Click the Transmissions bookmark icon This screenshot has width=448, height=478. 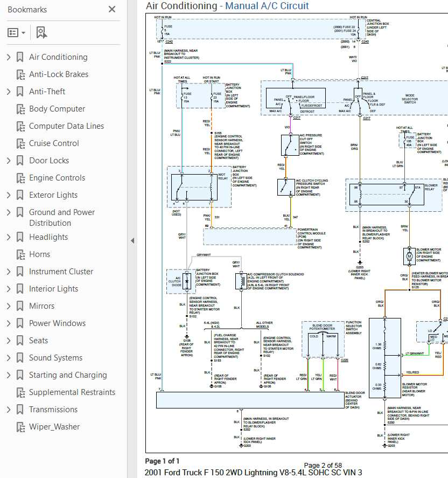[x=20, y=410]
